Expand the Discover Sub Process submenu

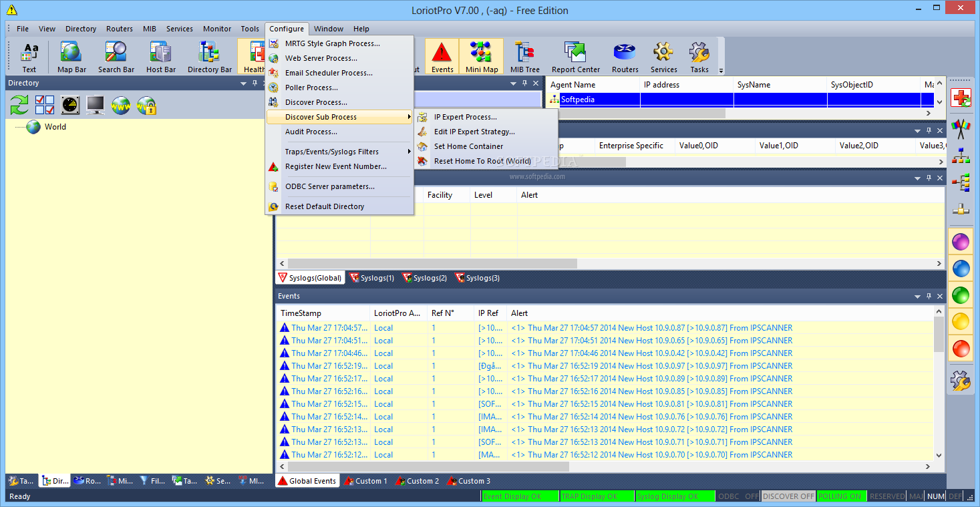click(x=339, y=117)
